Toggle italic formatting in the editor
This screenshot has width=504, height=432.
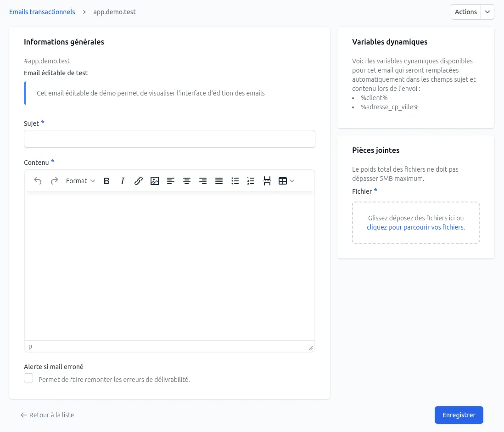(123, 180)
